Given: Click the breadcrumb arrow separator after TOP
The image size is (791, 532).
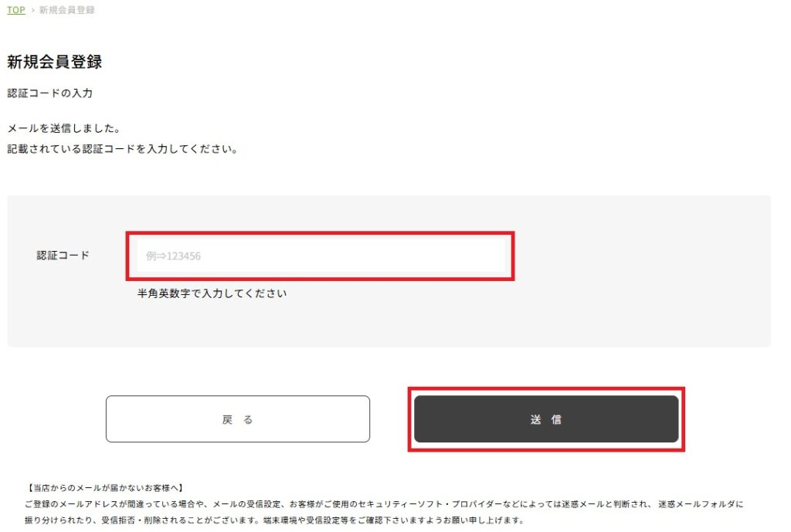Looking at the screenshot, I should (x=32, y=10).
